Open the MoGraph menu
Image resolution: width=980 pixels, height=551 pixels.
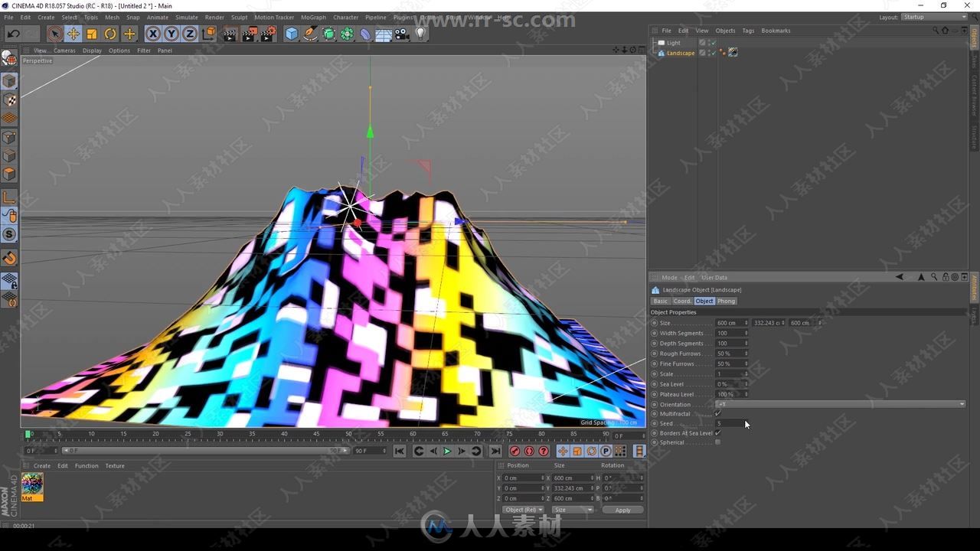click(x=313, y=17)
